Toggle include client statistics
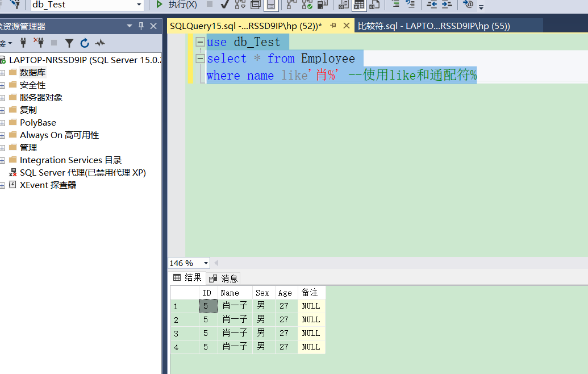The width and height of the screenshot is (588, 374). (x=323, y=5)
